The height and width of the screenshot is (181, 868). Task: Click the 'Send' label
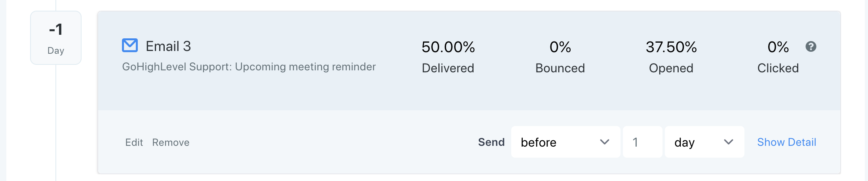tap(491, 142)
